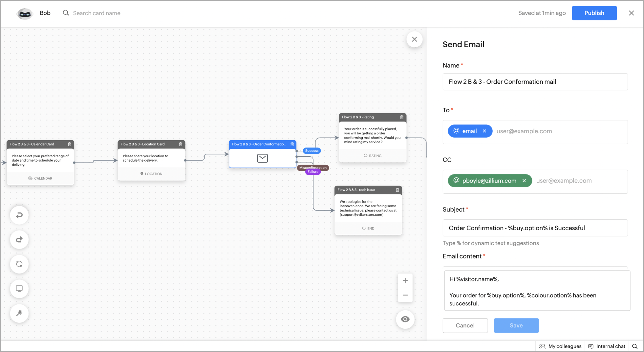
Task: Close the bot builder with top X
Action: coord(631,13)
